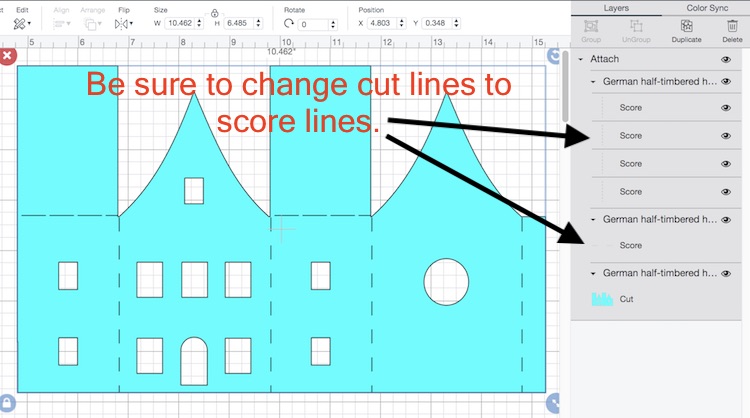Select the Cut layer house thumbnail
Viewport: 750px width, 418px height.
[602, 299]
